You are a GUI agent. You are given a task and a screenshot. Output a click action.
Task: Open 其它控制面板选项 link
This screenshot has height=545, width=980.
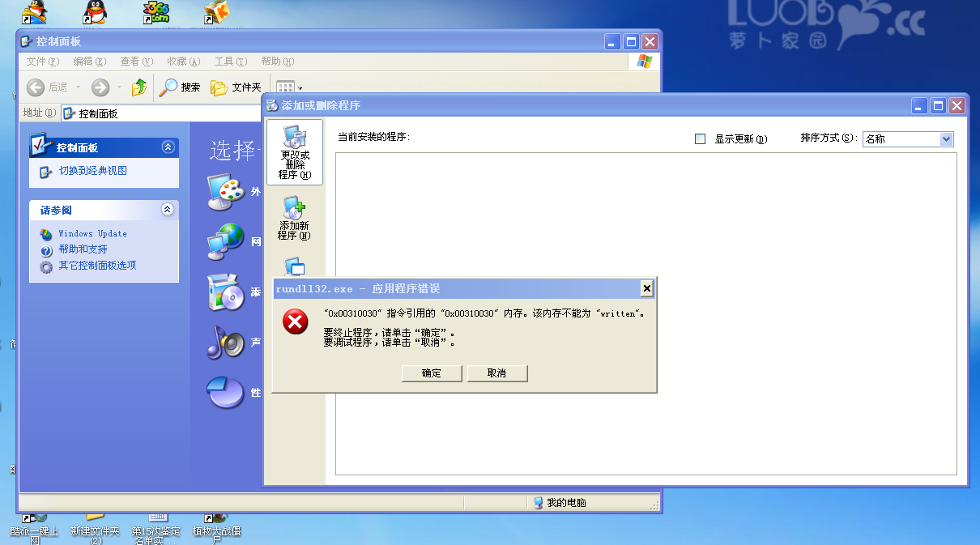pyautogui.click(x=97, y=266)
